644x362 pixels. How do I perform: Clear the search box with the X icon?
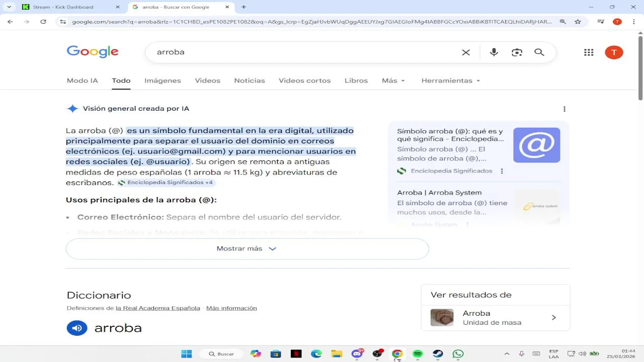(466, 52)
